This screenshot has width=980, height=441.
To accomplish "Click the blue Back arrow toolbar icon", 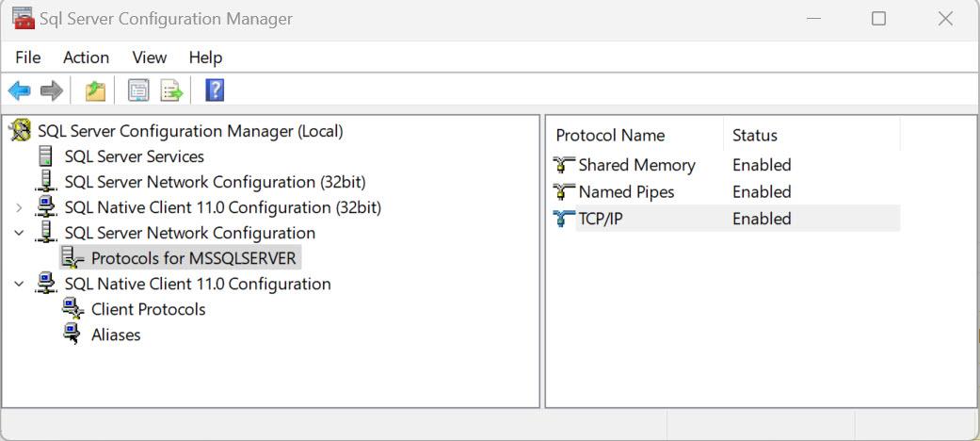I will coord(19,90).
